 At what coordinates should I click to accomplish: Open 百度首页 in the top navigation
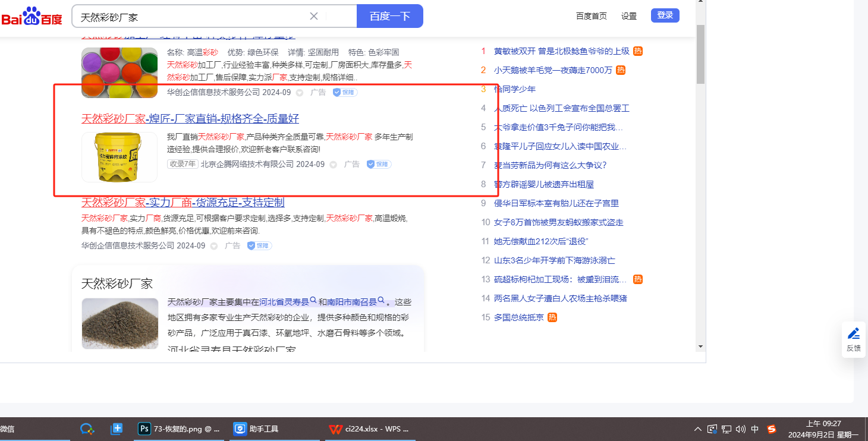[x=591, y=16]
